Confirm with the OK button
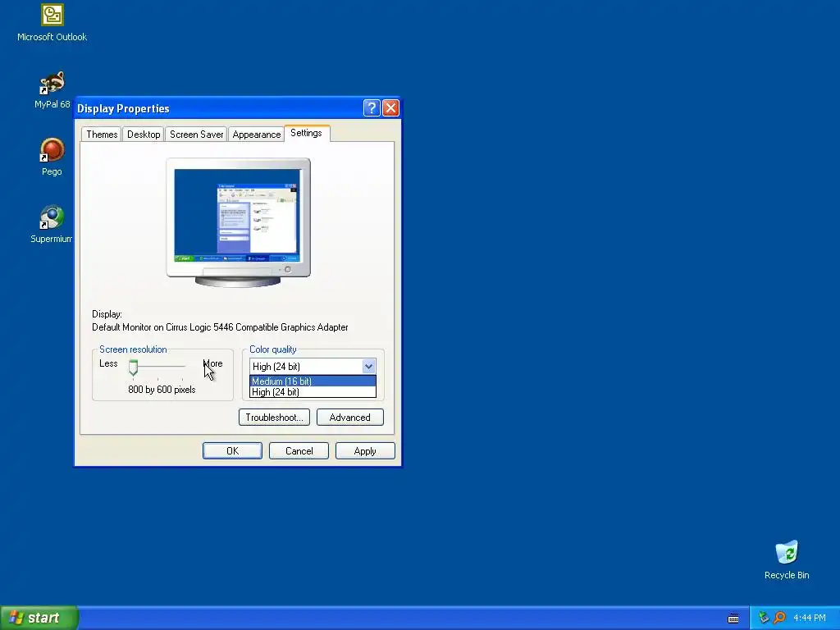The image size is (840, 630). (x=232, y=451)
